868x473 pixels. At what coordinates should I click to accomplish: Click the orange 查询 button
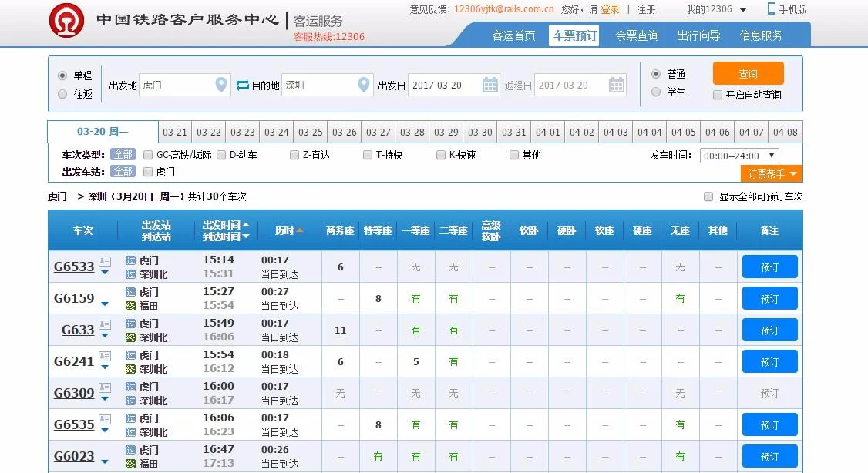click(x=748, y=73)
